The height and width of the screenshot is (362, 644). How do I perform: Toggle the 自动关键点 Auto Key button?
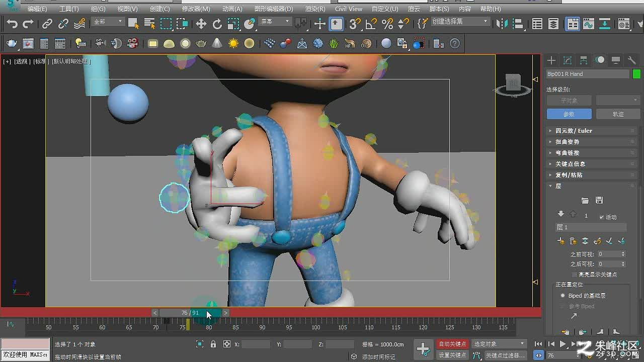452,344
